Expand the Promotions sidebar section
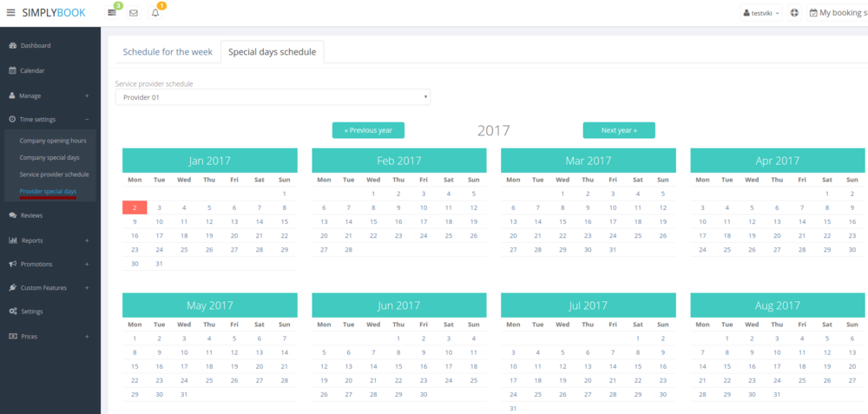 click(38, 264)
